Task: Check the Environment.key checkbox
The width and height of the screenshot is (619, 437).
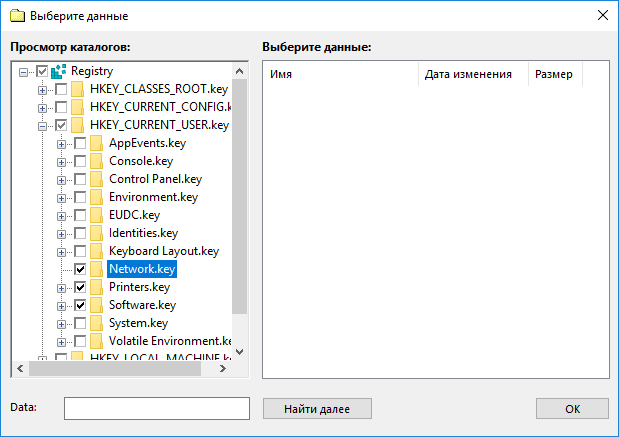Action: tap(80, 197)
